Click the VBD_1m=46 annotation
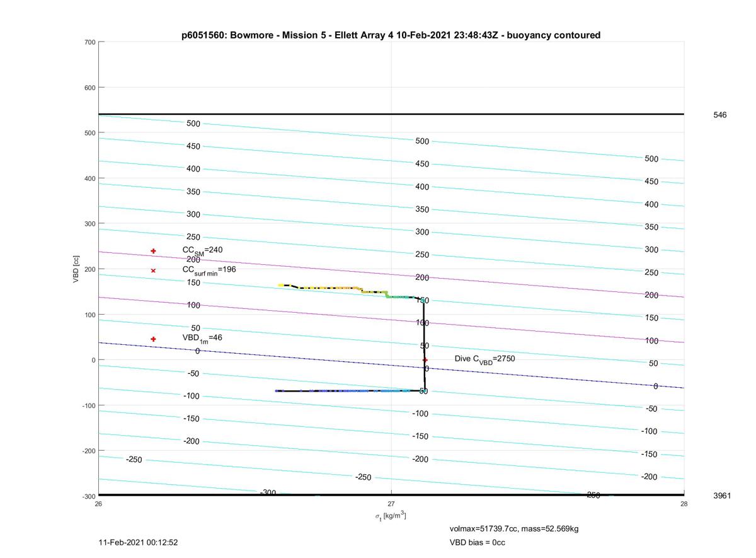Screen dimensions: 756x558 [202, 339]
